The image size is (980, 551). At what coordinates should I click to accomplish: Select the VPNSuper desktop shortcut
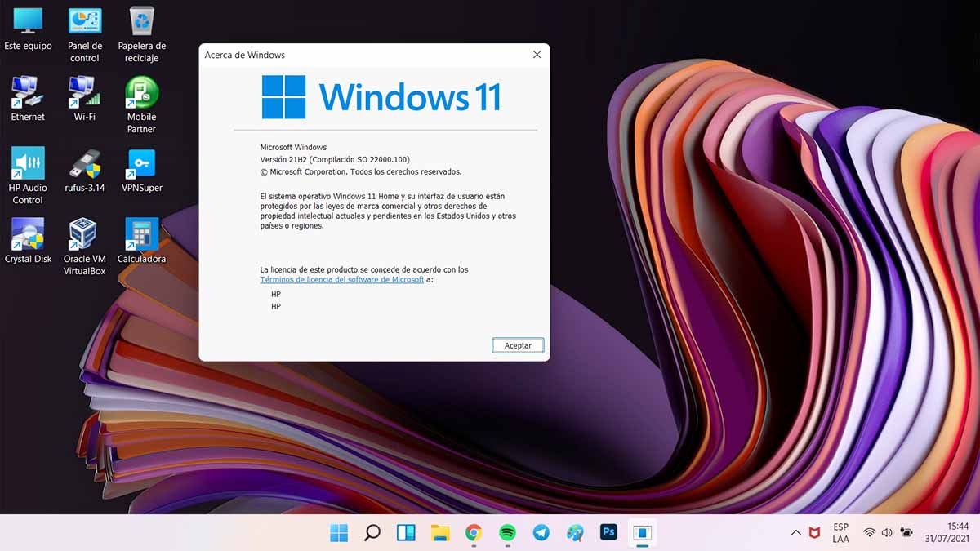(142, 171)
